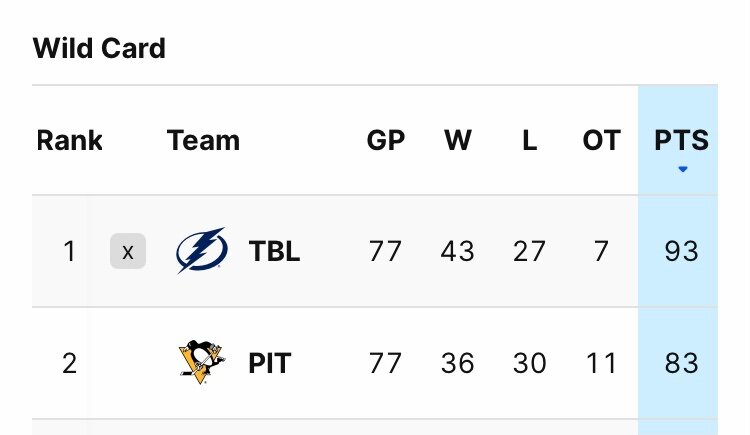Click TBL's 43 wins cell
Screen dimensions: 750x435
457,251
